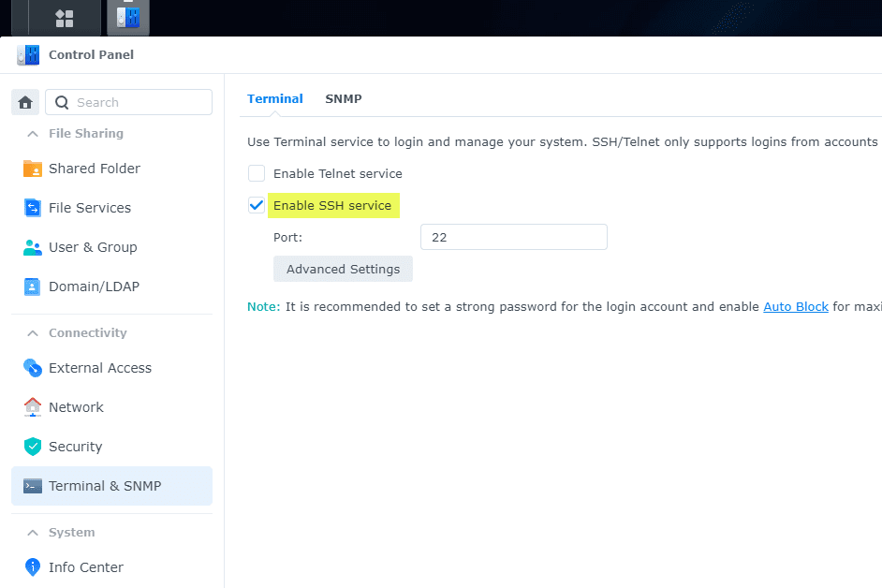This screenshot has height=588, width=882.
Task: Collapse the System section
Action: click(32, 533)
